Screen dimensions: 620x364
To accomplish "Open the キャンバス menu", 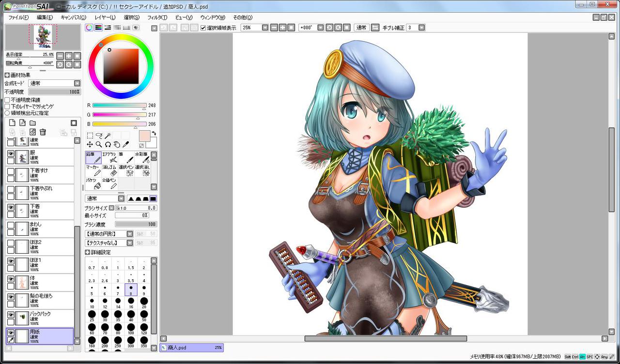I will coord(73,17).
